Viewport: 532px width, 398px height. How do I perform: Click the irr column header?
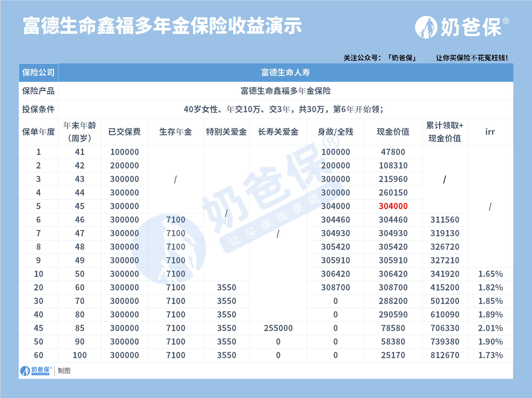tap(490, 132)
